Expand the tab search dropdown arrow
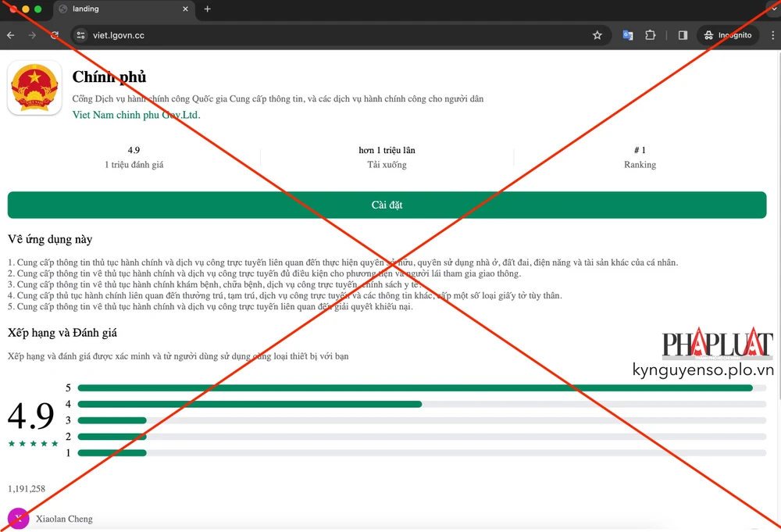The width and height of the screenshot is (781, 532). [x=772, y=9]
